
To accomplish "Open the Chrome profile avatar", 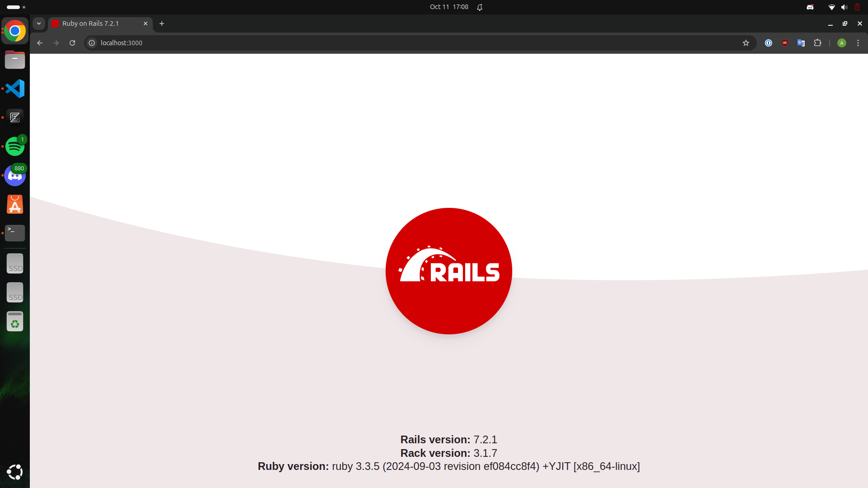I will click(842, 43).
